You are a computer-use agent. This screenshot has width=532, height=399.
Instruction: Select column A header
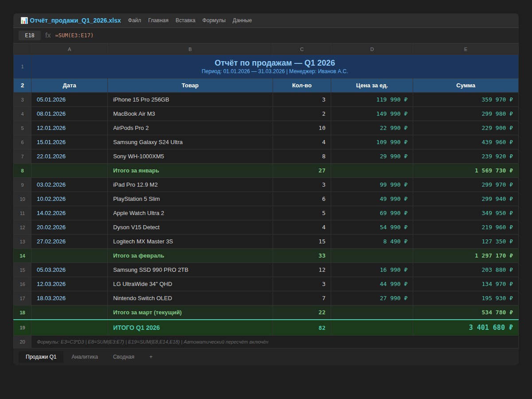click(x=70, y=49)
